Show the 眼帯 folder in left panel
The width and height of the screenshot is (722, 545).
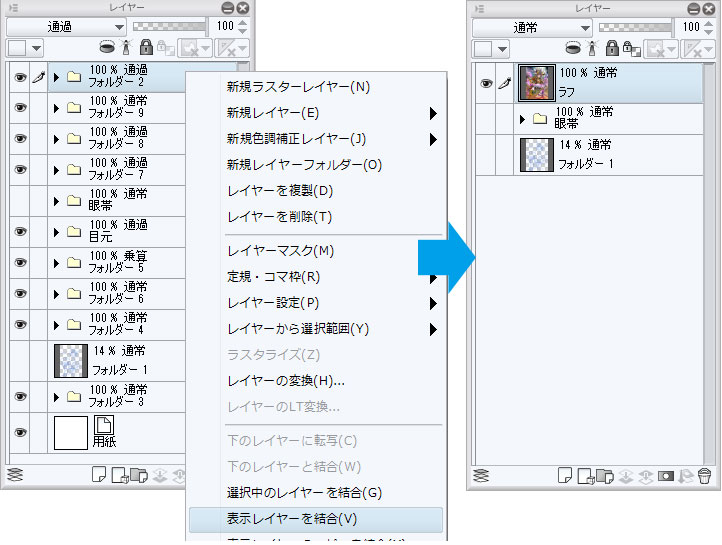20,201
